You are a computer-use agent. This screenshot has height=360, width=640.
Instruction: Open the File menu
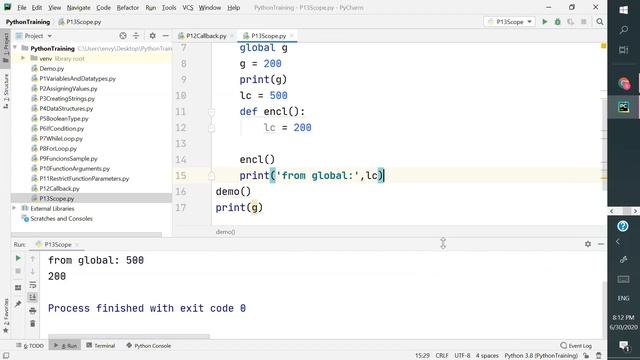[x=22, y=7]
